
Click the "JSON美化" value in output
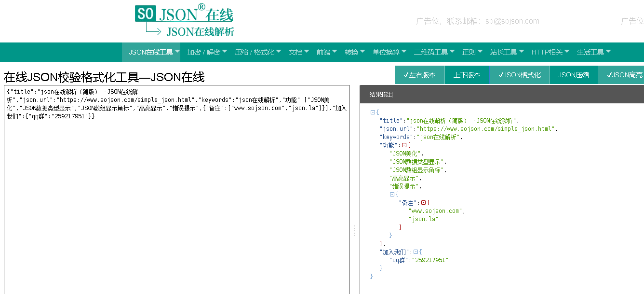[405, 154]
